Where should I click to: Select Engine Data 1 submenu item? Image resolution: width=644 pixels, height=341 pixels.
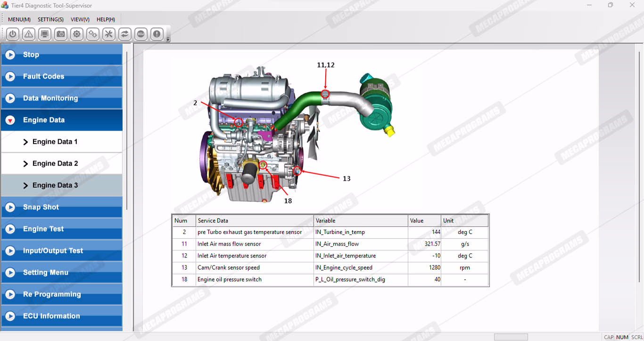click(62, 141)
